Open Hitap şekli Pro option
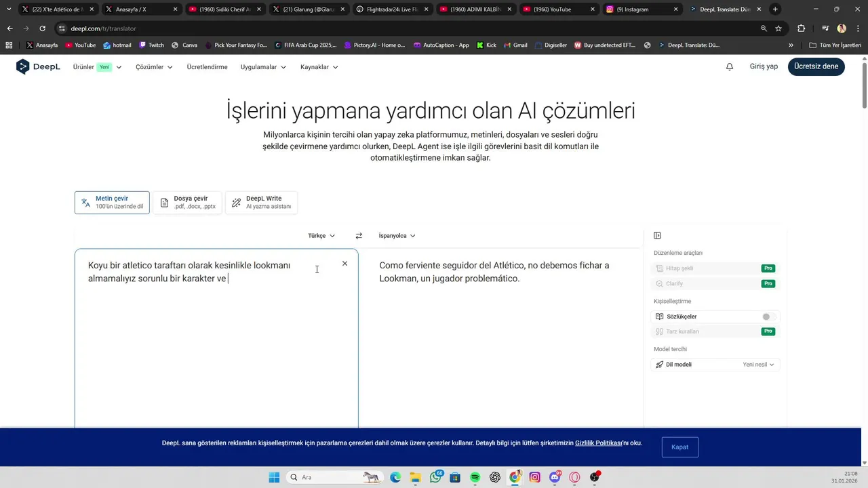 (x=715, y=268)
